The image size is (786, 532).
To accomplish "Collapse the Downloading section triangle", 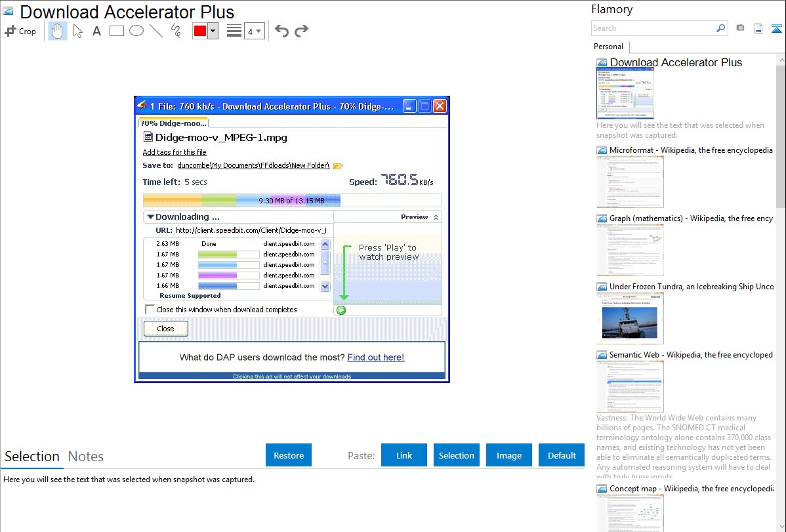I will [150, 217].
